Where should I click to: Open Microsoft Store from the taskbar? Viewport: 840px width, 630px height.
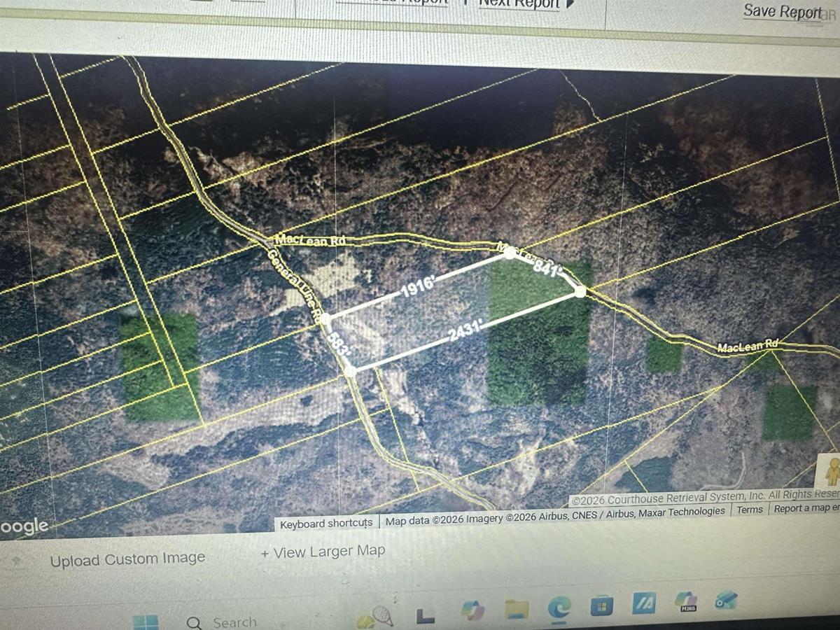[601, 605]
